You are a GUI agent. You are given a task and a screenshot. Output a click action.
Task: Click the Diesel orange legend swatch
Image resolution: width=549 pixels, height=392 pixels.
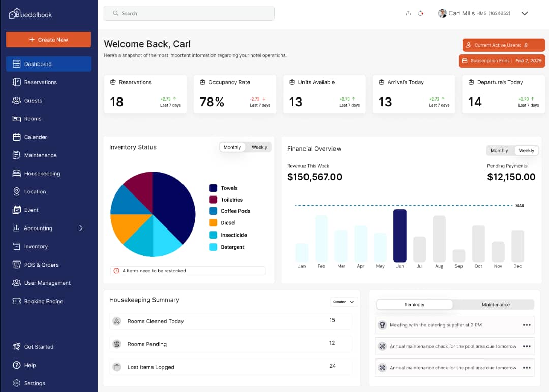[x=213, y=223]
